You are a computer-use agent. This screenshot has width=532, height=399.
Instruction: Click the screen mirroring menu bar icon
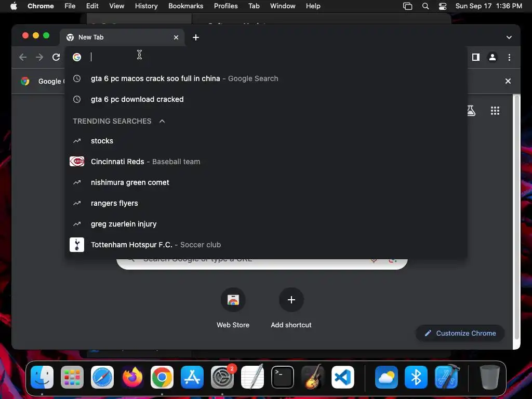(x=407, y=6)
